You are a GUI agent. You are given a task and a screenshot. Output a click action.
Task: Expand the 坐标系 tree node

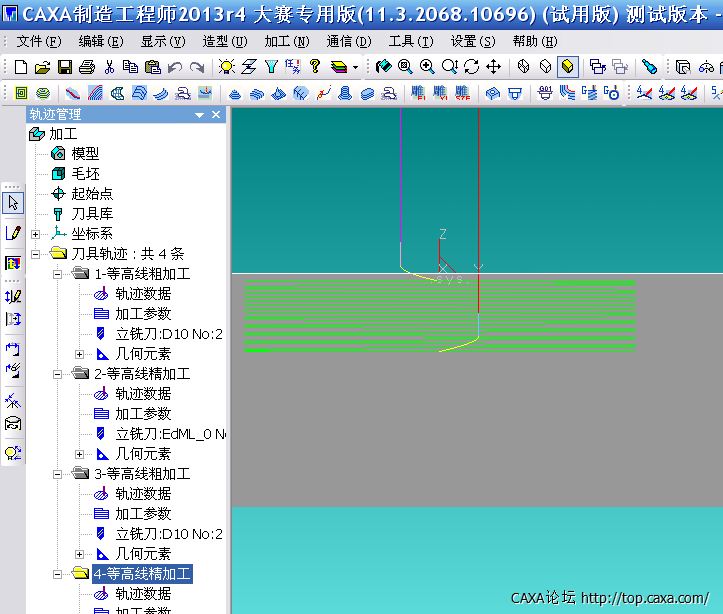pos(36,234)
